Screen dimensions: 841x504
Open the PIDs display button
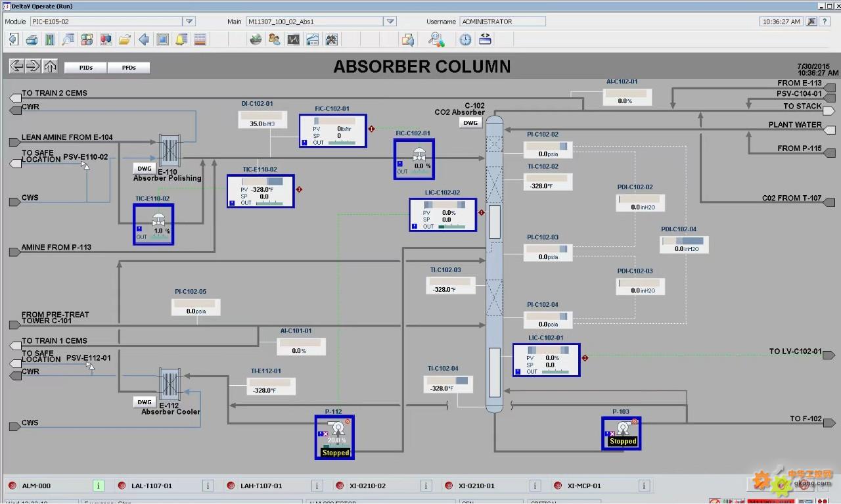pyautogui.click(x=85, y=67)
